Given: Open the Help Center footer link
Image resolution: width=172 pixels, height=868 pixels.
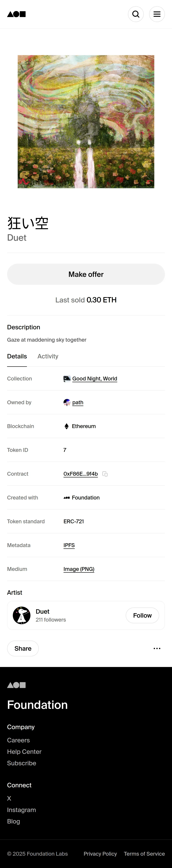Looking at the screenshot, I should [x=24, y=752].
